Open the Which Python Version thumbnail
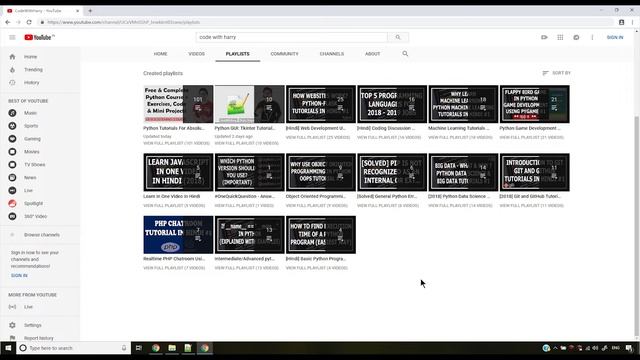640x360 pixels. click(x=250, y=172)
